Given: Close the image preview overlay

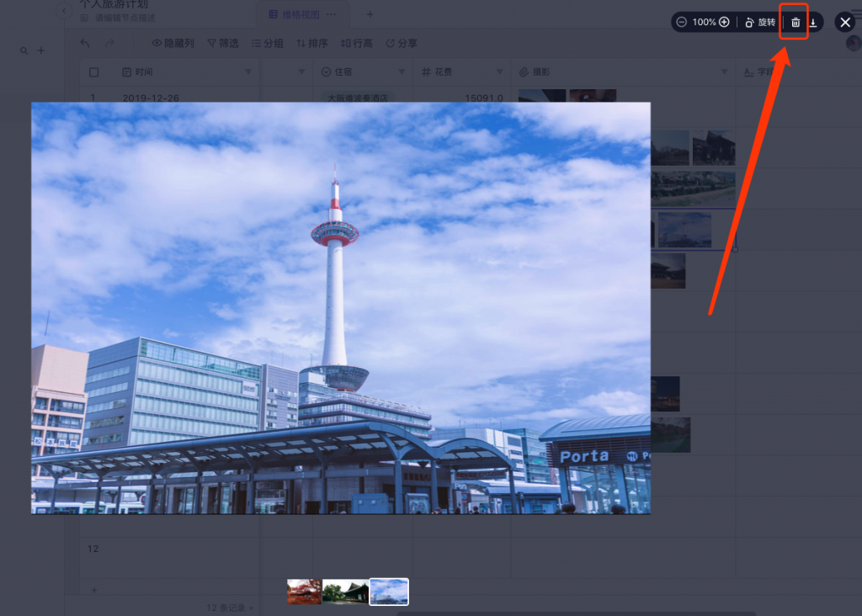Looking at the screenshot, I should [x=845, y=23].
